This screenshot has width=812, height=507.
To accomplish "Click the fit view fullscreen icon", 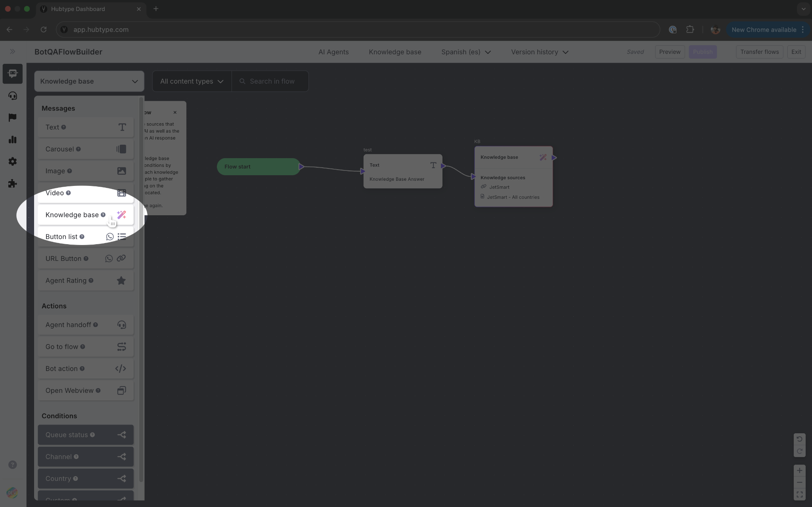I will [x=799, y=494].
